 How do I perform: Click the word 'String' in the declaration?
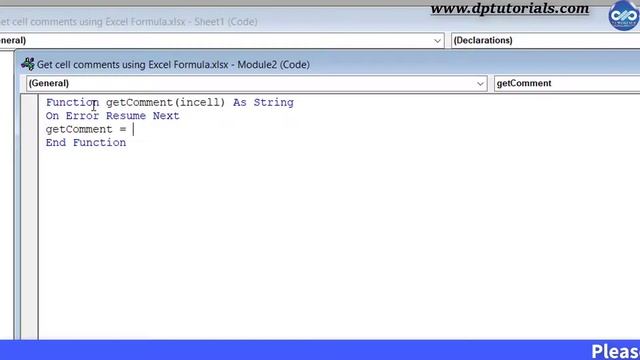(273, 102)
